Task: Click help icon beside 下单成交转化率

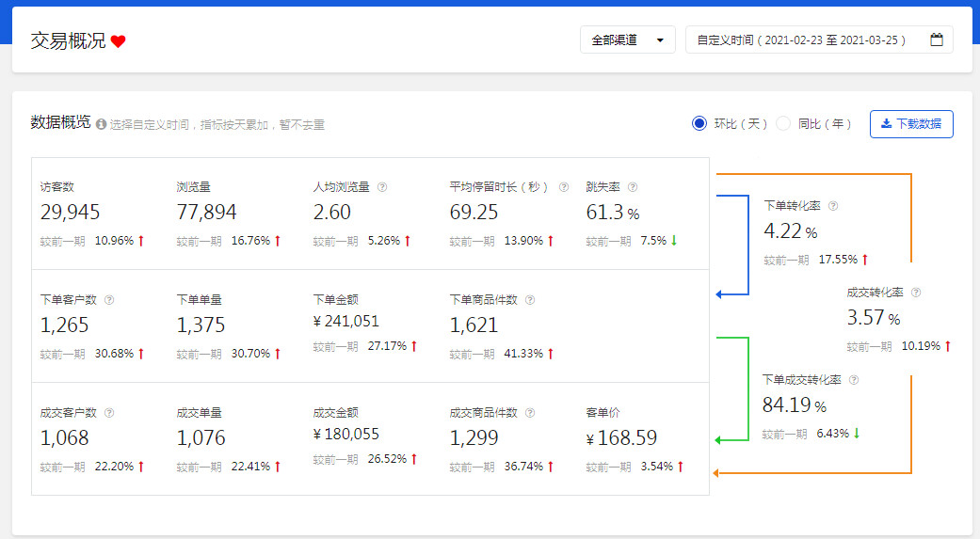Action: [854, 380]
